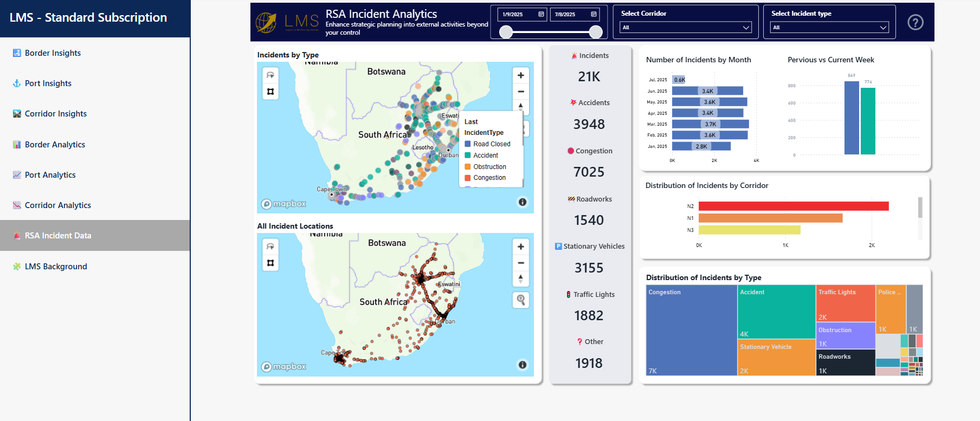Open the start date calendar picker
Image resolution: width=980 pixels, height=421 pixels.
tap(541, 14)
